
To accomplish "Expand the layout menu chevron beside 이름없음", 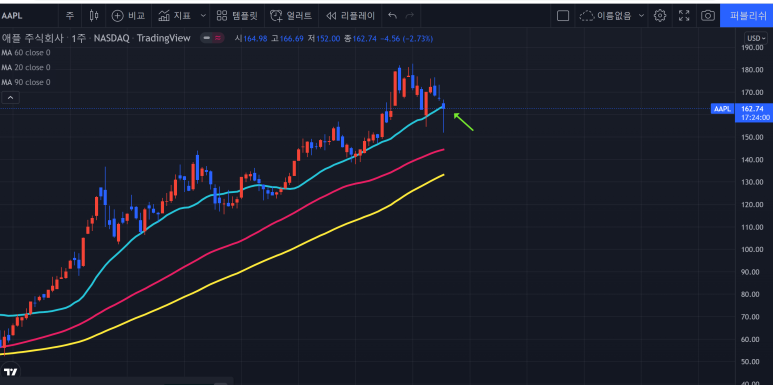I will click(641, 16).
